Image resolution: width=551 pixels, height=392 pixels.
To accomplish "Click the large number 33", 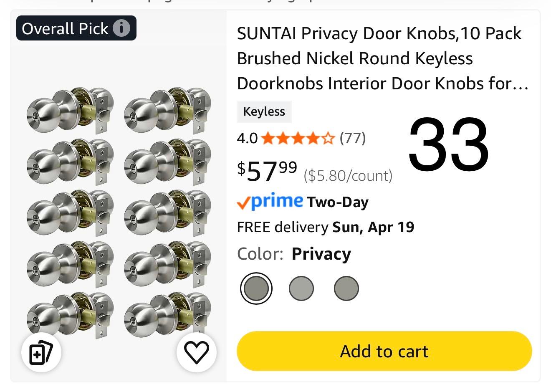I will pyautogui.click(x=448, y=144).
